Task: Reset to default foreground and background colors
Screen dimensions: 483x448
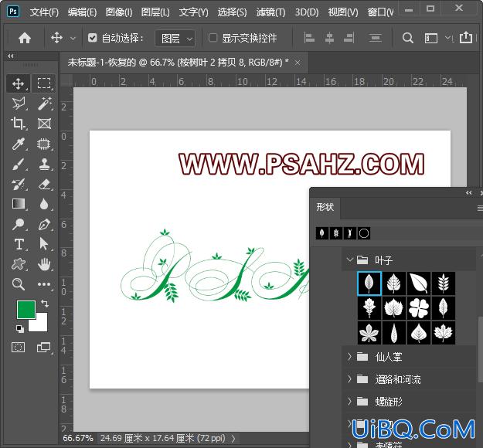Action: click(20, 329)
